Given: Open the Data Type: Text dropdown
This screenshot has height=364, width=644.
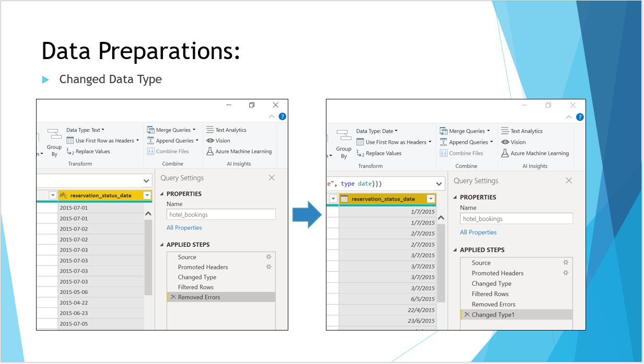Looking at the screenshot, I should tap(85, 130).
